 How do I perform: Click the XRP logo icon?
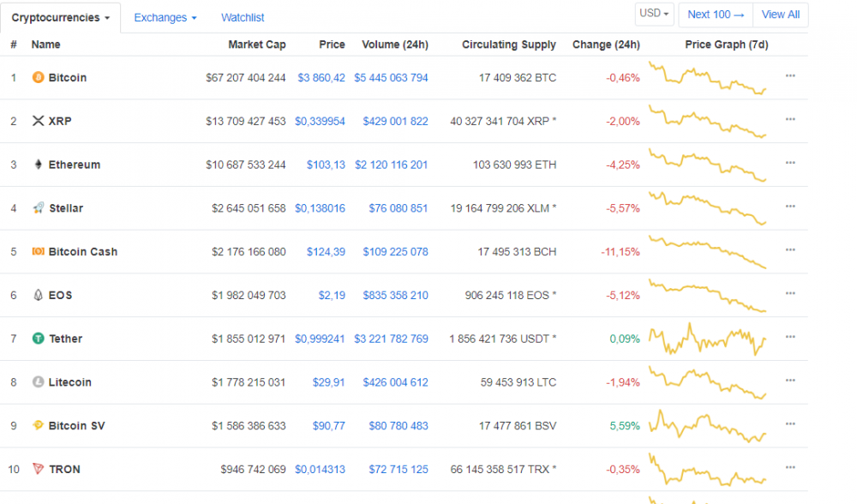point(38,121)
